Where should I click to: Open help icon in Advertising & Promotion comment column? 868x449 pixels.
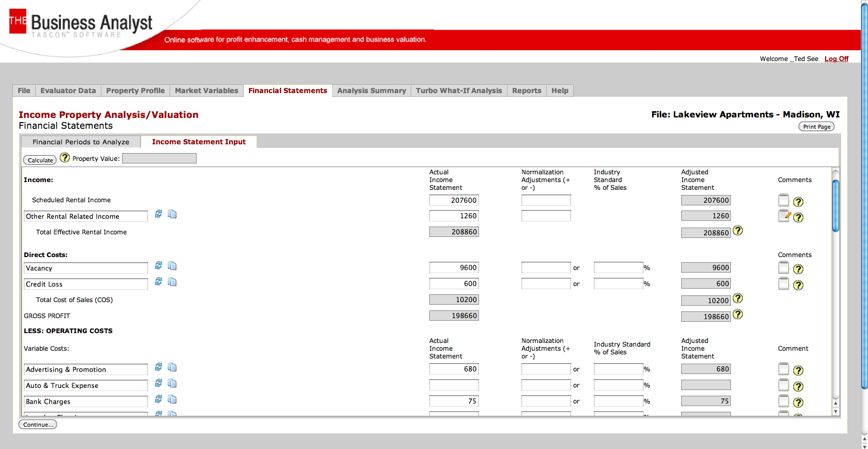click(x=798, y=370)
